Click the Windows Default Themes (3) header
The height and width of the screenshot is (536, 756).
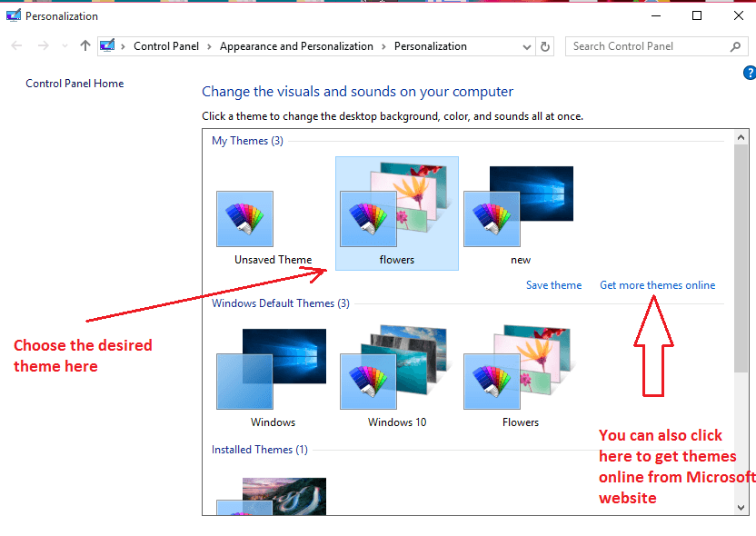click(x=281, y=303)
